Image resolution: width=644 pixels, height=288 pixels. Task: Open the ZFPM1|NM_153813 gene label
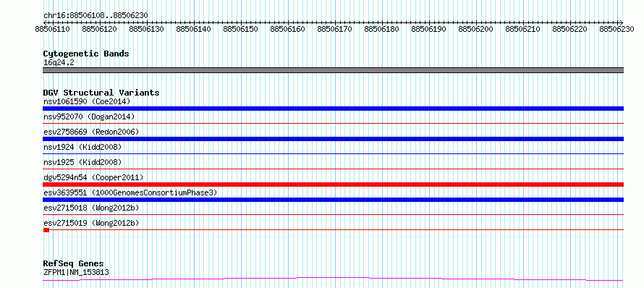(x=76, y=272)
